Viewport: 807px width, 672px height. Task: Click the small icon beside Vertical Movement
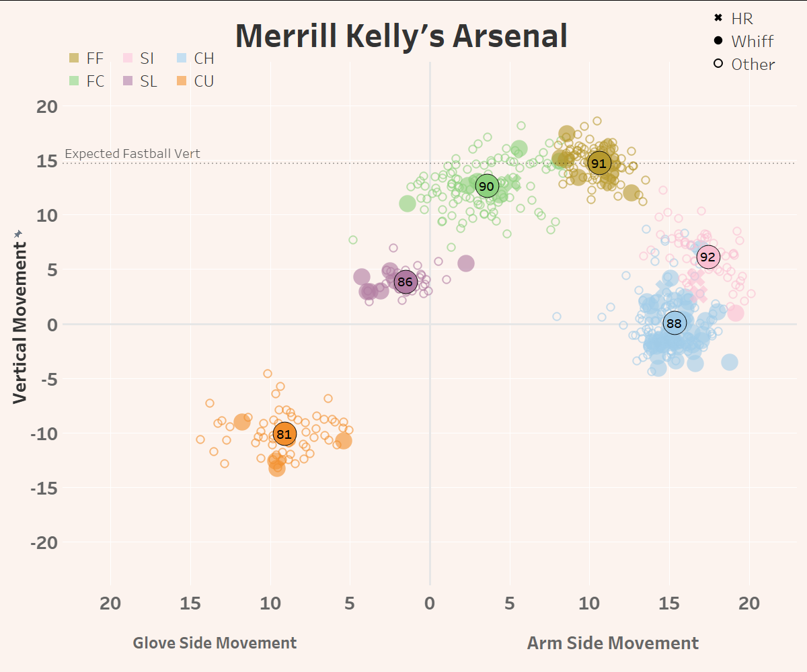tap(19, 233)
